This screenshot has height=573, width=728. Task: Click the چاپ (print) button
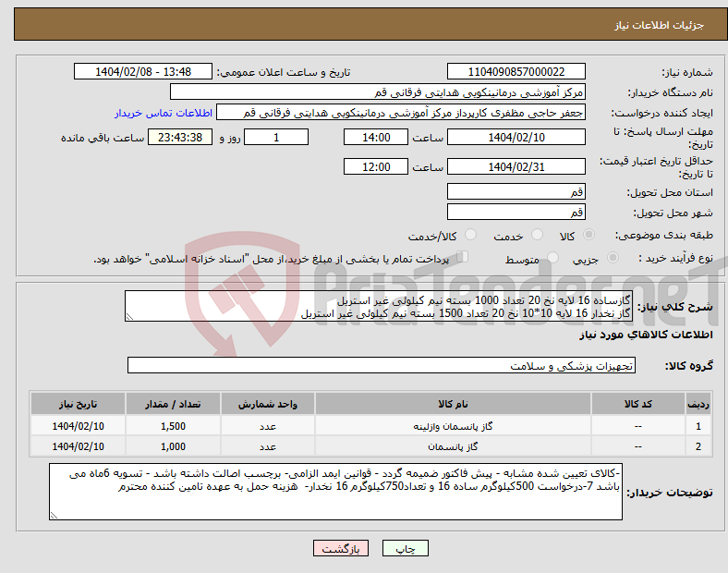pyautogui.click(x=405, y=548)
